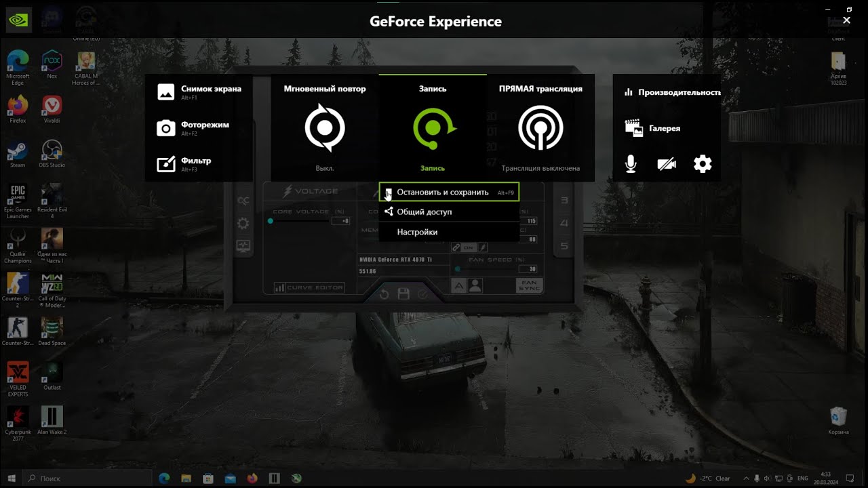This screenshot has height=488, width=868.
Task: Choose Общий доступ menu entry
Action: tap(449, 212)
